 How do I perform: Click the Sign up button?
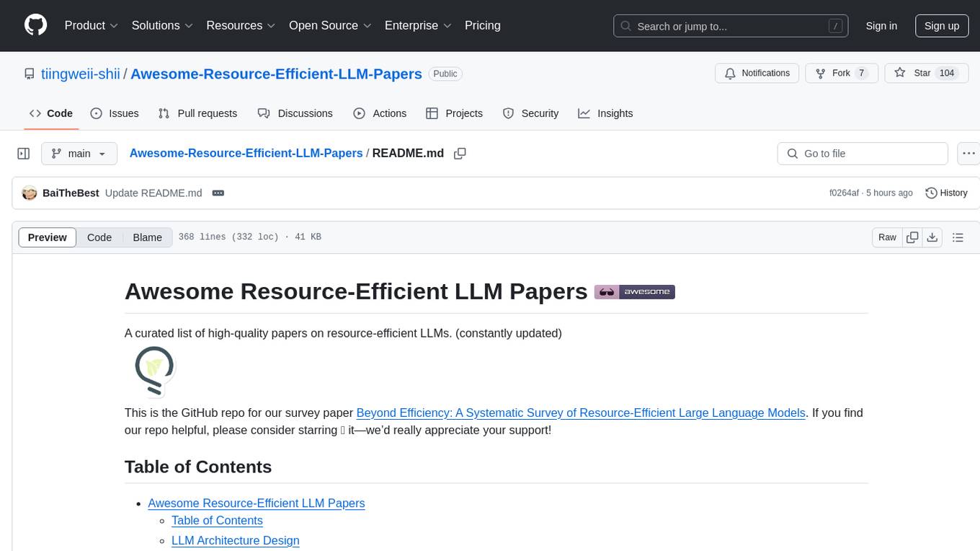pos(942,26)
